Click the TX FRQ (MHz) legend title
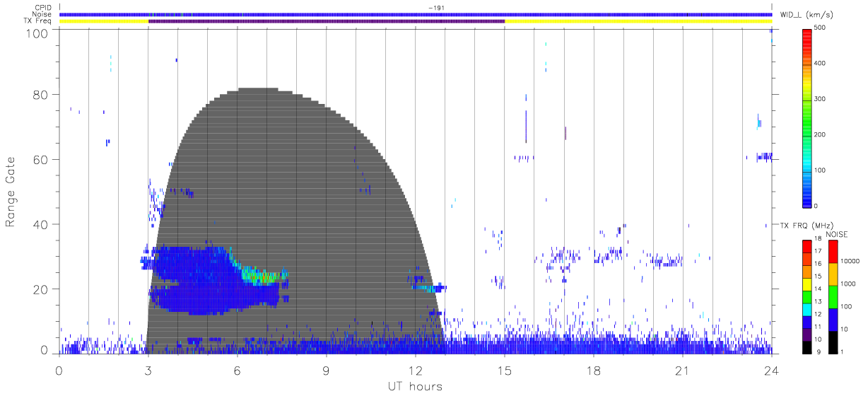Viewport: 868px width, 401px height. click(x=805, y=226)
